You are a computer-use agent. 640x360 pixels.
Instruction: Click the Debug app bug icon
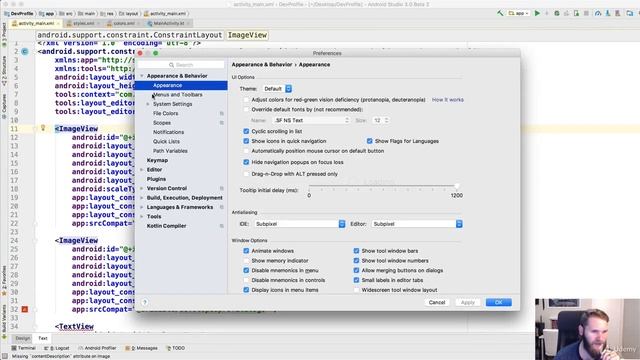[557, 13]
